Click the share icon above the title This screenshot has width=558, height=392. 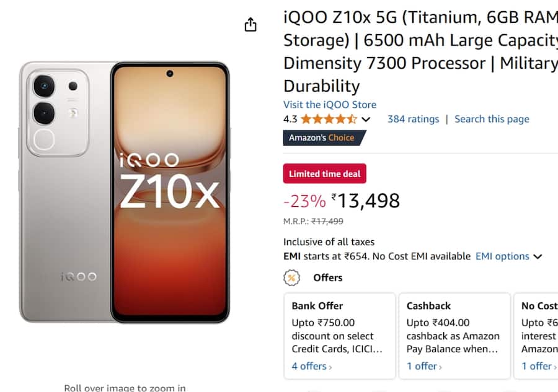250,24
